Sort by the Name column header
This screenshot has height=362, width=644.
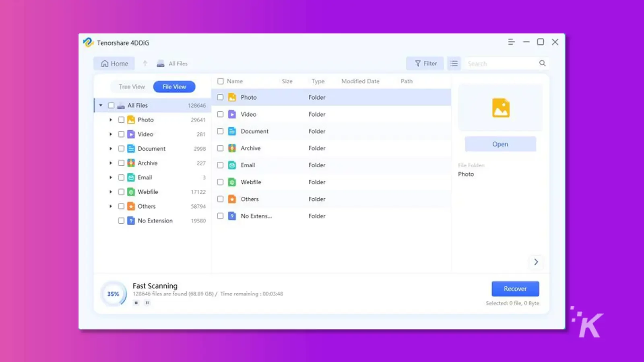235,81
